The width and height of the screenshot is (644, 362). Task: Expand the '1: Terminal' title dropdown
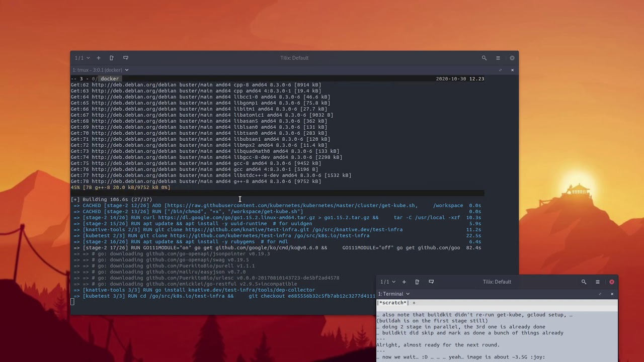(x=394, y=294)
